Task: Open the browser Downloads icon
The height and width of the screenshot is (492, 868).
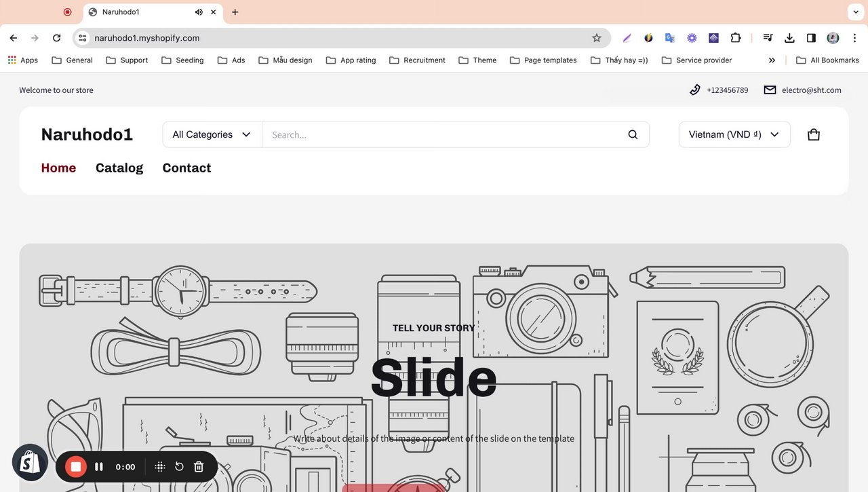Action: click(789, 38)
